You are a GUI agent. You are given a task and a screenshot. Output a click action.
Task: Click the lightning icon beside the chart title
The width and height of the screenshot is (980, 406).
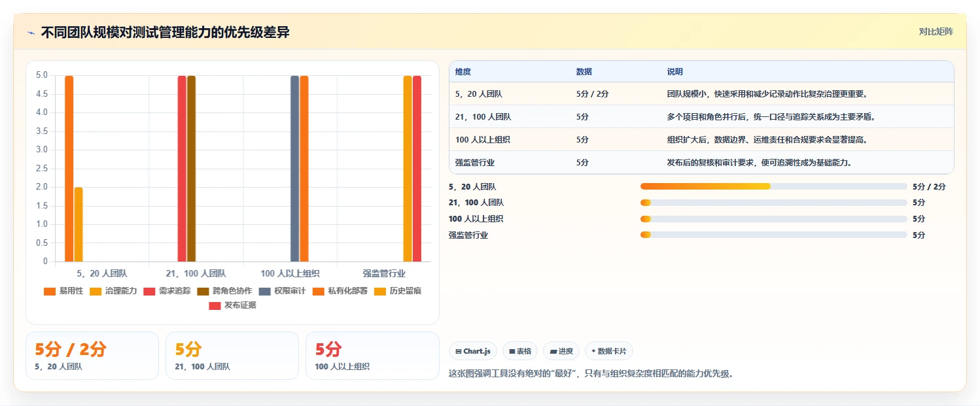point(31,33)
